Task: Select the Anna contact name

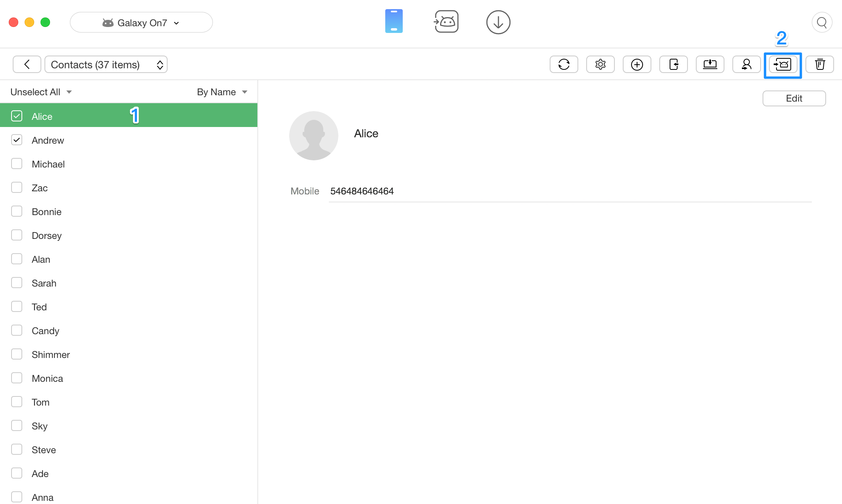Action: (x=42, y=498)
